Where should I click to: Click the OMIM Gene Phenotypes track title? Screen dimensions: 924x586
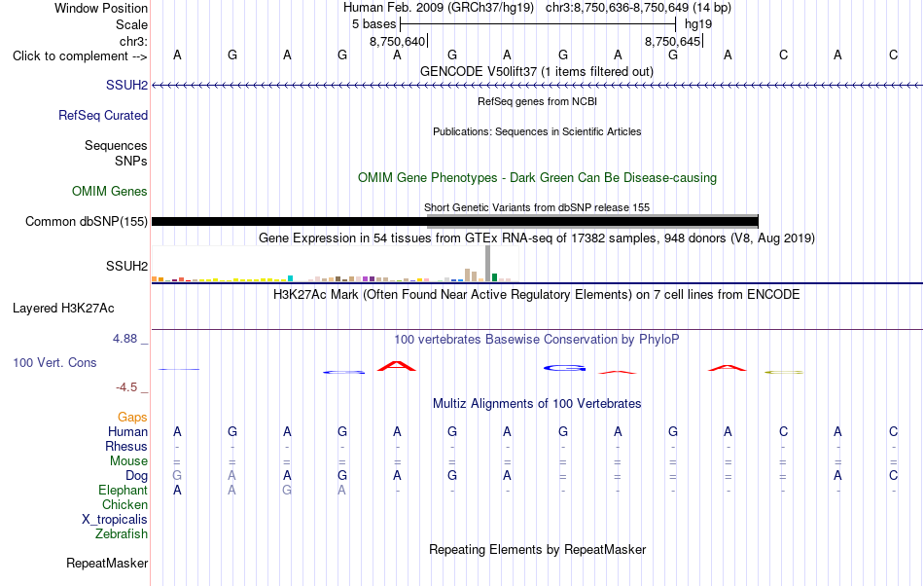coord(537,177)
